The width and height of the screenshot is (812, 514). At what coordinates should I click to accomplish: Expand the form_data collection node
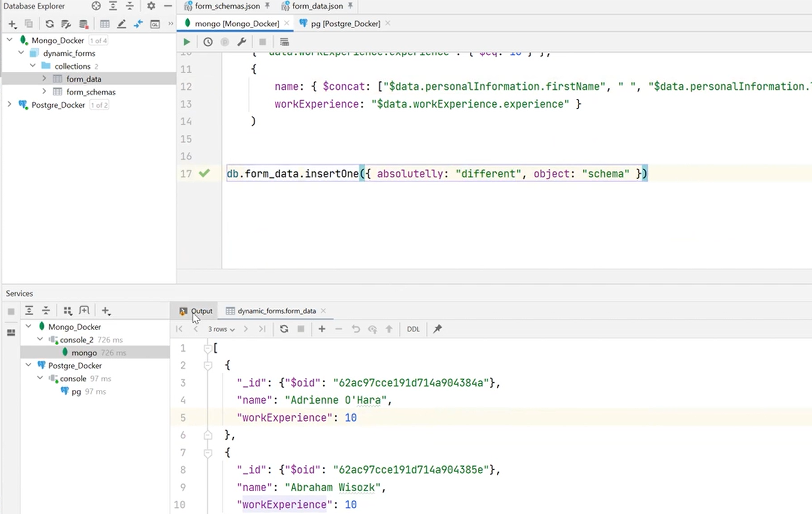[43, 78]
